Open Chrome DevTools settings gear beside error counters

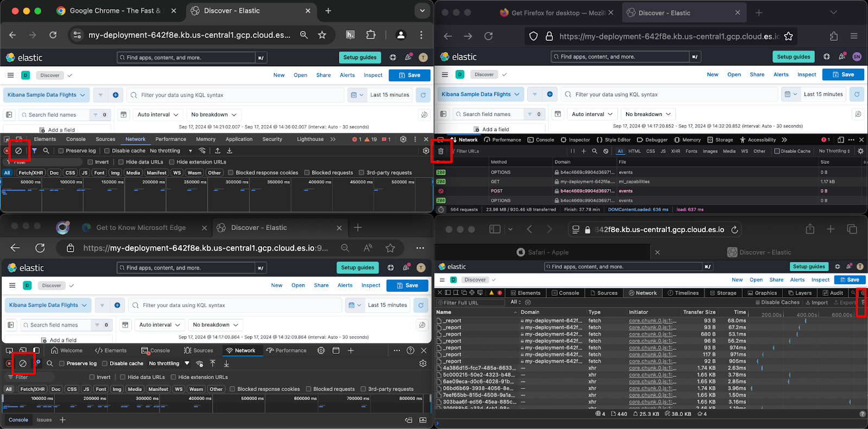(403, 139)
